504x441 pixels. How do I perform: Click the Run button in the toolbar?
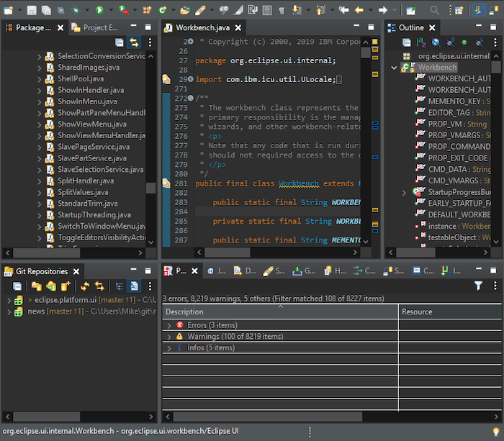point(99,10)
